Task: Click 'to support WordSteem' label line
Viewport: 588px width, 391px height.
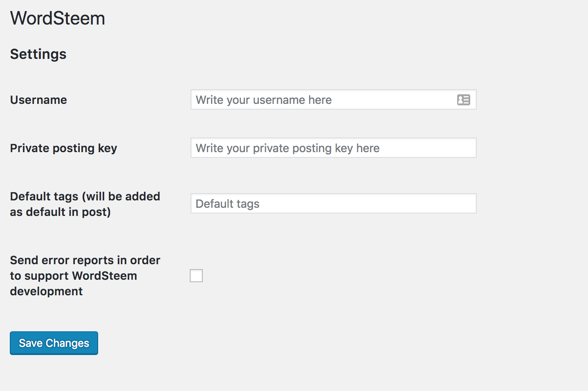Action: pyautogui.click(x=74, y=276)
